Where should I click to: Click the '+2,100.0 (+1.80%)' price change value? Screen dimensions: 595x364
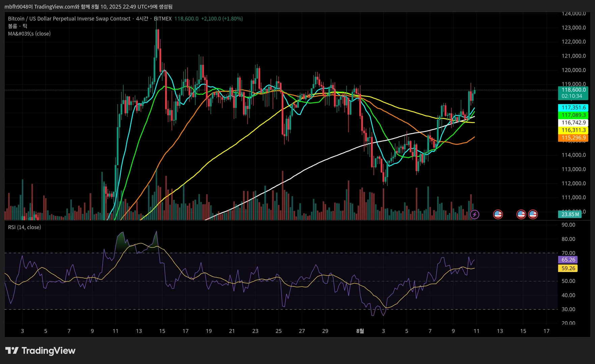[222, 19]
